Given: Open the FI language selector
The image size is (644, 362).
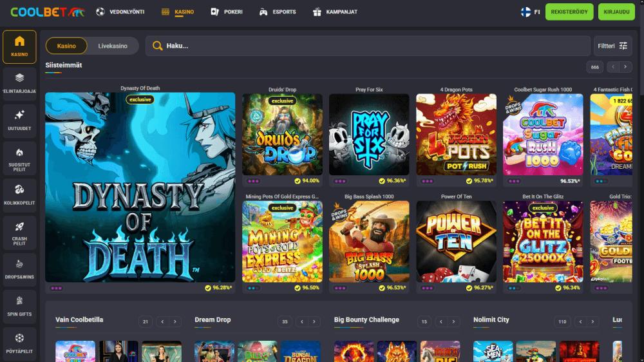Looking at the screenshot, I should click(530, 12).
